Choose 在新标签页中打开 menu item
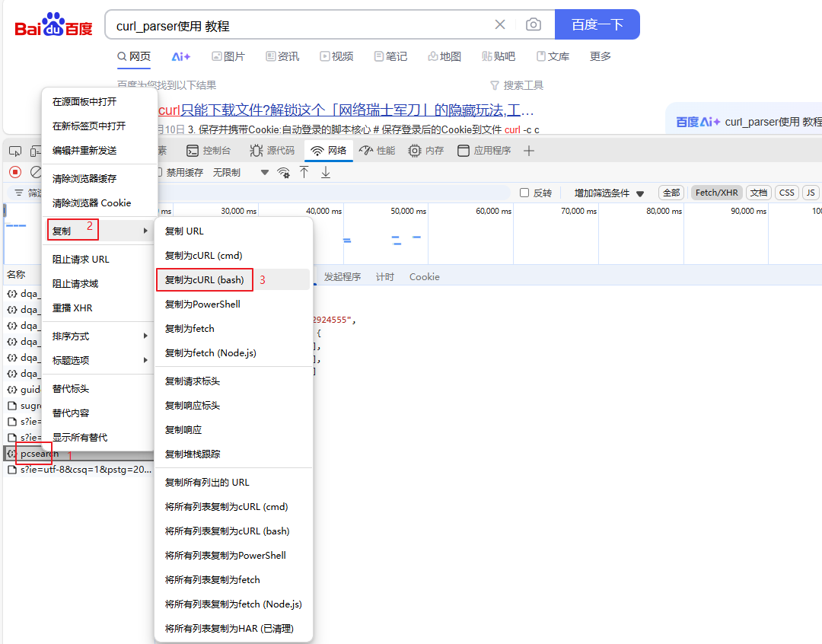The height and width of the screenshot is (644, 822). tap(99, 126)
